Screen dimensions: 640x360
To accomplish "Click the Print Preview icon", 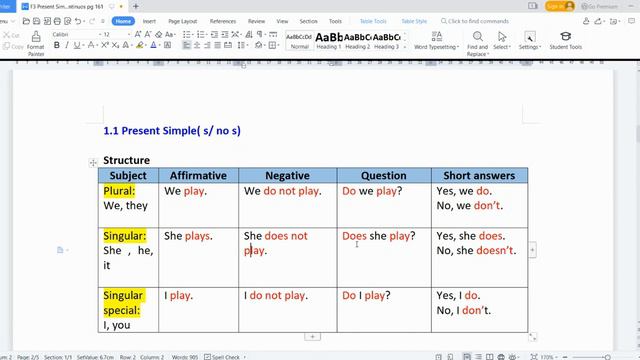I will click(x=67, y=21).
